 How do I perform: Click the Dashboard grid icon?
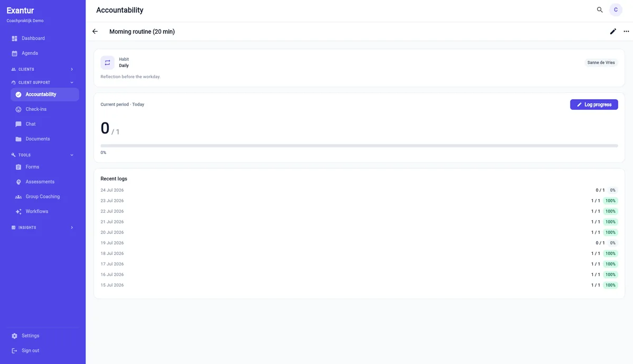[14, 39]
